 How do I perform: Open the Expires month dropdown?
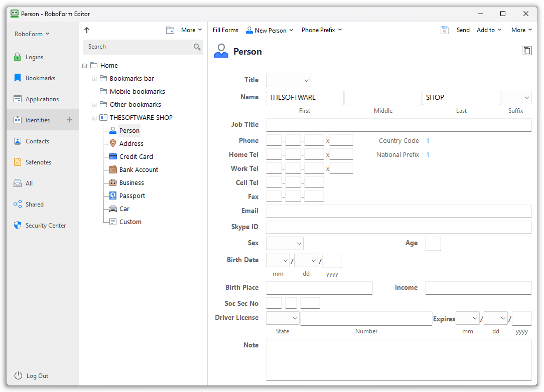tap(467, 318)
